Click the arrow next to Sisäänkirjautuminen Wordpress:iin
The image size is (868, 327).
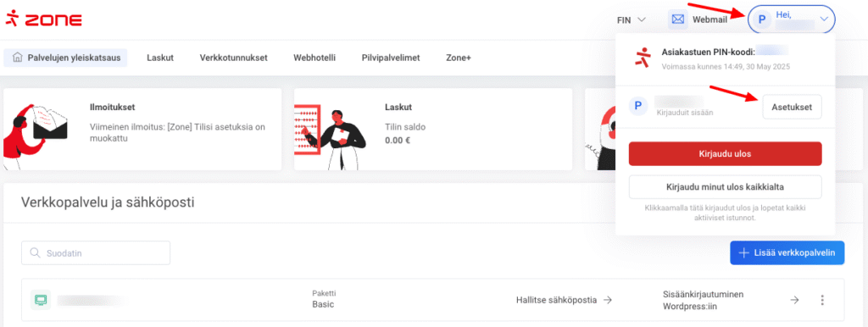coord(794,300)
